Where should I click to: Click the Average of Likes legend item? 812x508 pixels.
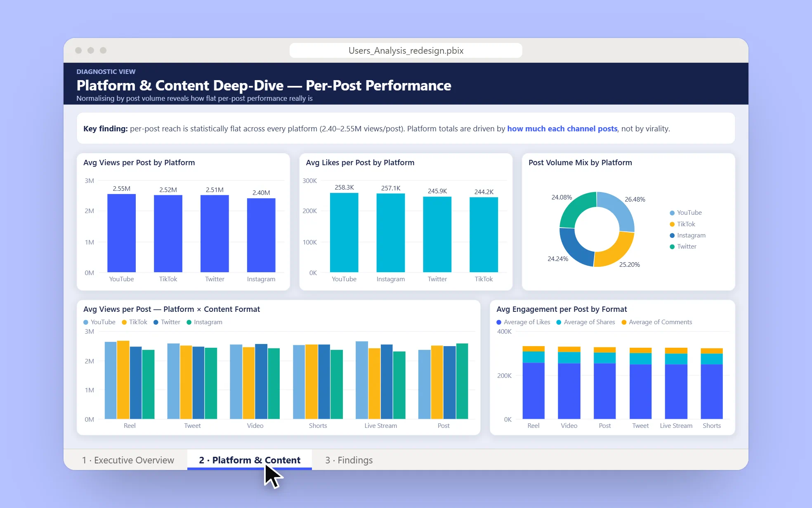pos(523,322)
